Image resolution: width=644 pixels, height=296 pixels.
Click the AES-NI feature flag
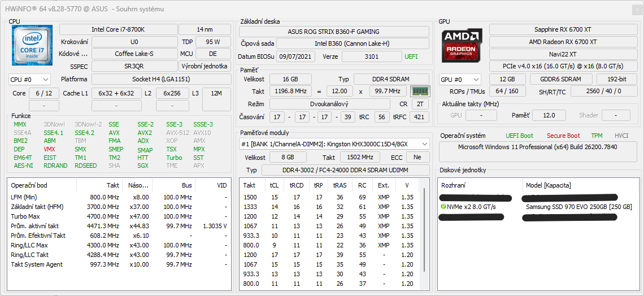pyautogui.click(x=23, y=166)
